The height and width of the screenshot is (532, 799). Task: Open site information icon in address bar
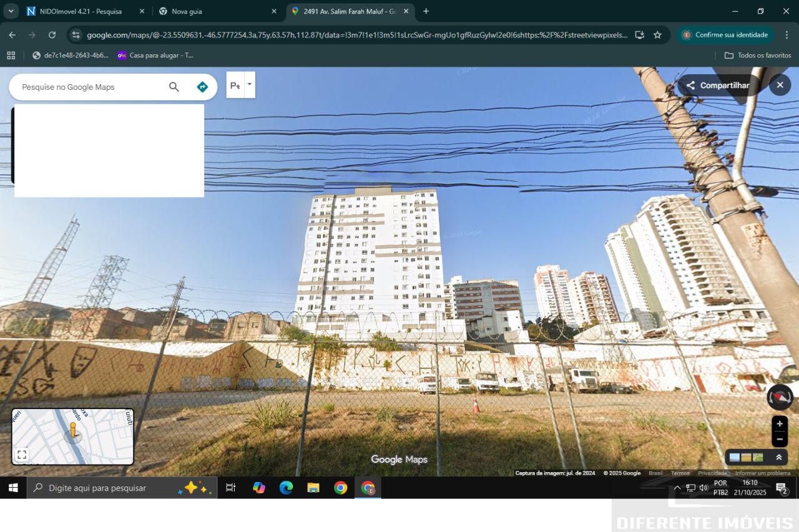(x=76, y=35)
